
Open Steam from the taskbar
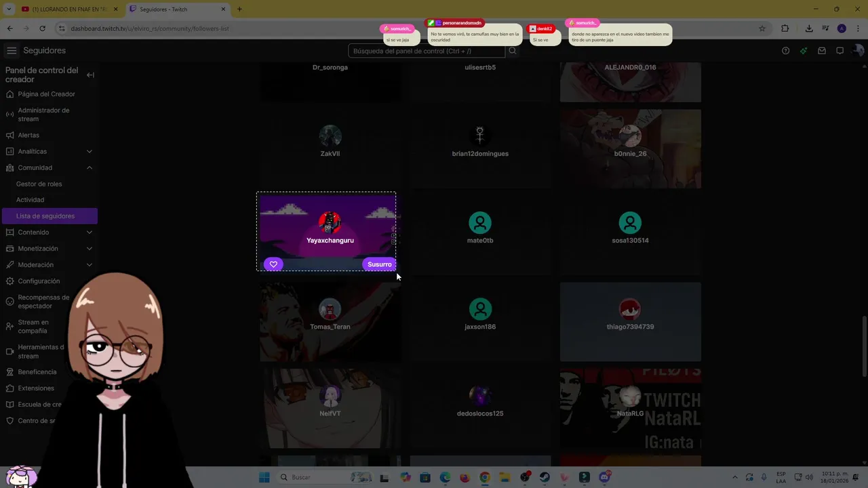(545, 477)
